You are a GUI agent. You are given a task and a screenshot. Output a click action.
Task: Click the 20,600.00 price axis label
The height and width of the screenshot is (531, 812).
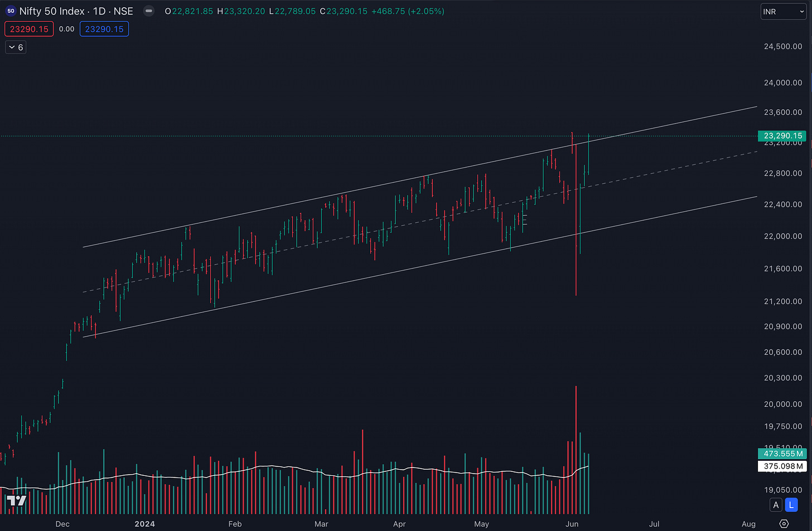[782, 352]
